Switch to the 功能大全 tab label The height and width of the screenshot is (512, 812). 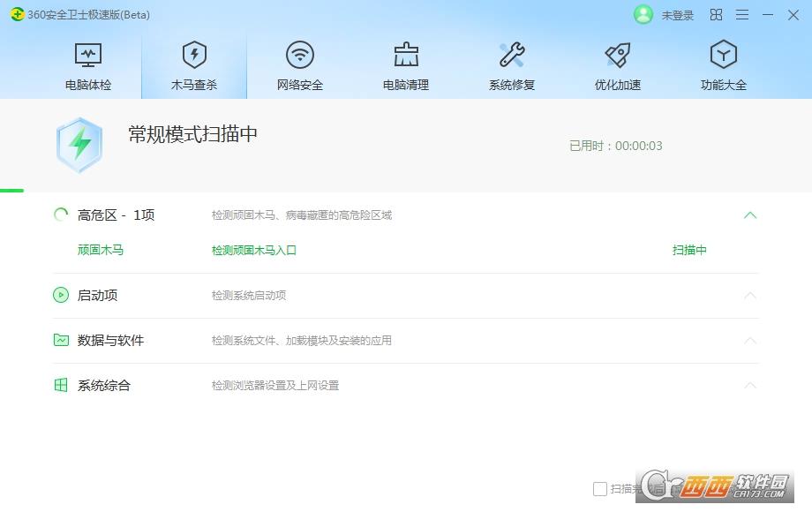[x=724, y=85]
